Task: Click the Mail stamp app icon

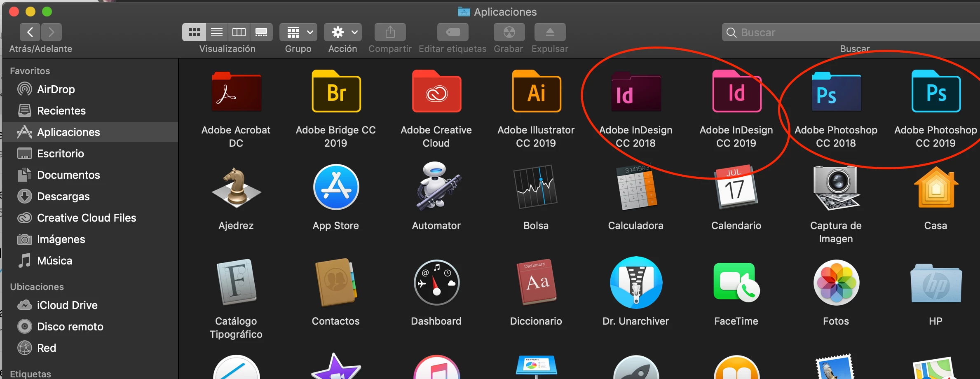Action: point(836,367)
